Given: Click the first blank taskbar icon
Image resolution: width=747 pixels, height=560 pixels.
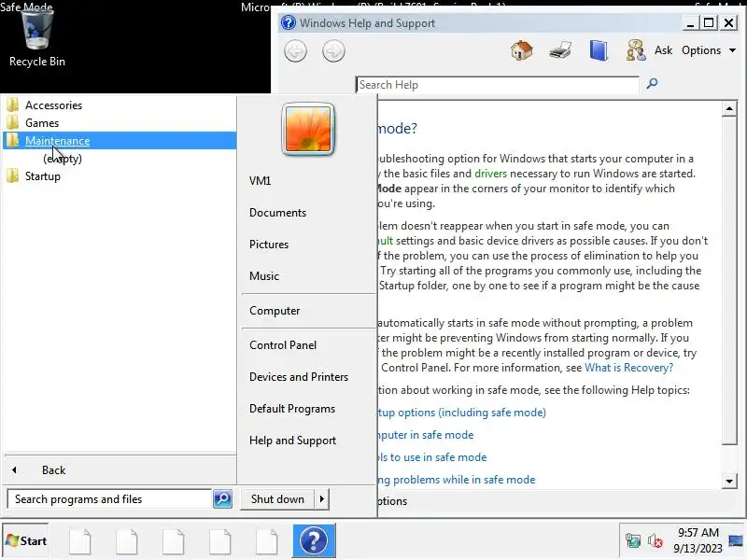Looking at the screenshot, I should pyautogui.click(x=80, y=541).
